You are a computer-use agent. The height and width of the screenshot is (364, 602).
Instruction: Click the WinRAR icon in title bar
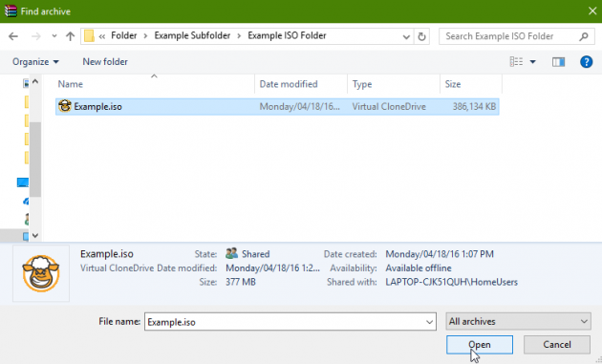(x=11, y=11)
